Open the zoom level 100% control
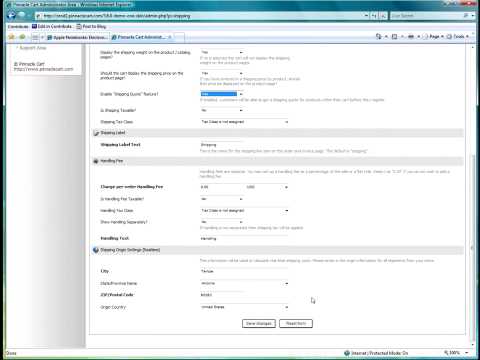 (x=456, y=353)
